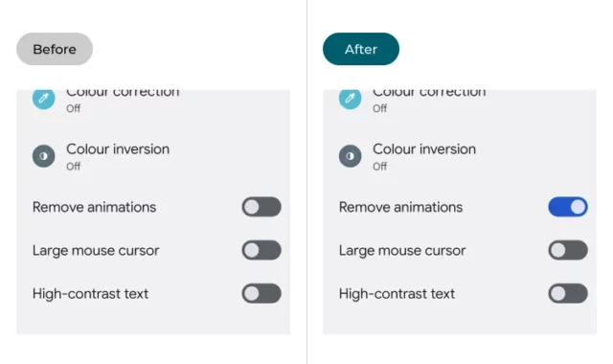This screenshot has height=364, width=613.
Task: Select the After pill button
Action: [361, 49]
